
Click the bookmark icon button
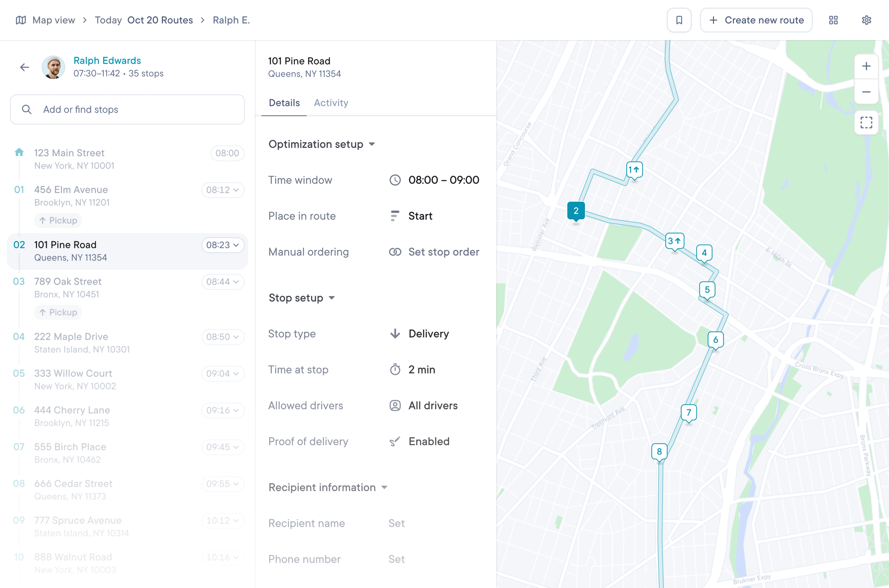(x=679, y=20)
